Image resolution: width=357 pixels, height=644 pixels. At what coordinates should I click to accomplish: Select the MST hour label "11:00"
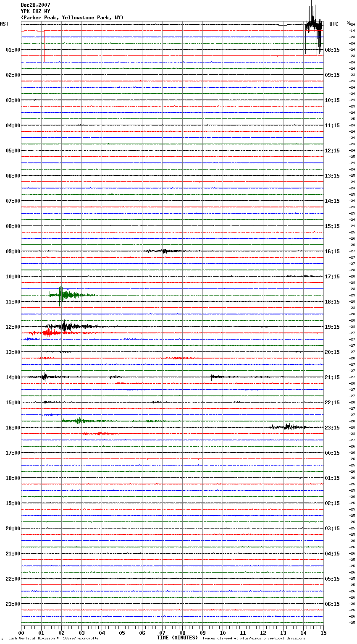(x=13, y=302)
